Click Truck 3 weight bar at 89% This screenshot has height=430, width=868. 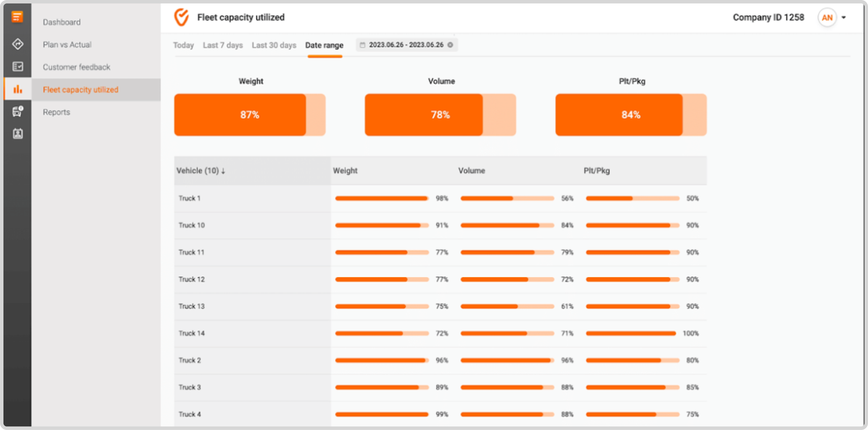[x=382, y=387]
